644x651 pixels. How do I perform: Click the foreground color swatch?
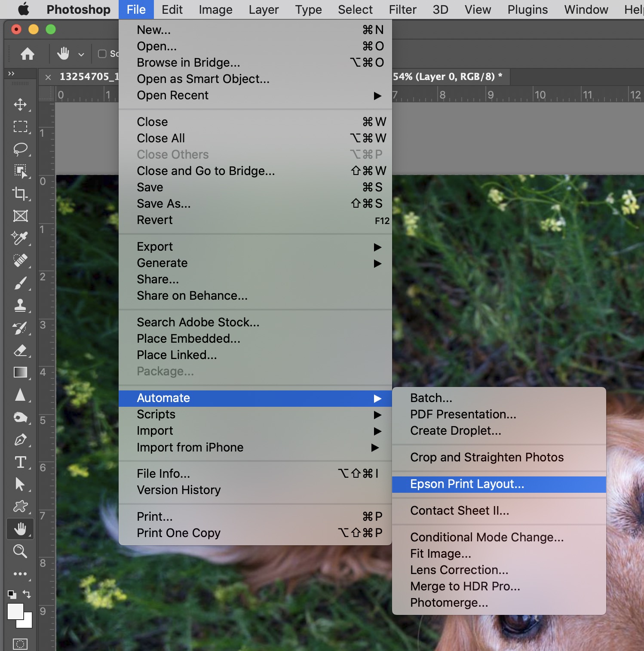click(x=15, y=611)
